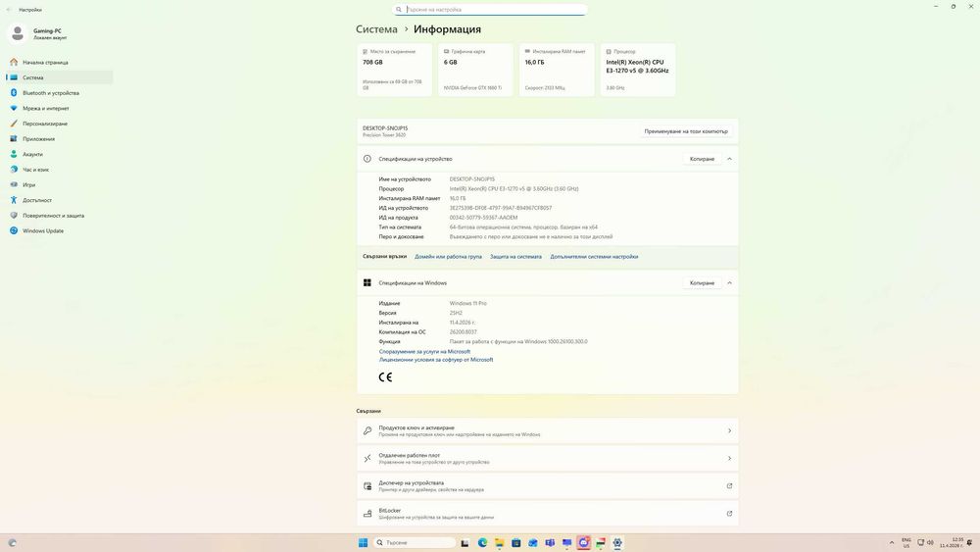Open Microsoft Teams taskbar icon

coord(550,542)
